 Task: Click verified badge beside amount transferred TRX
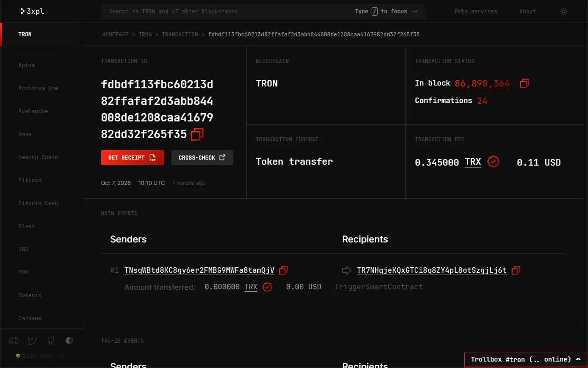click(267, 287)
